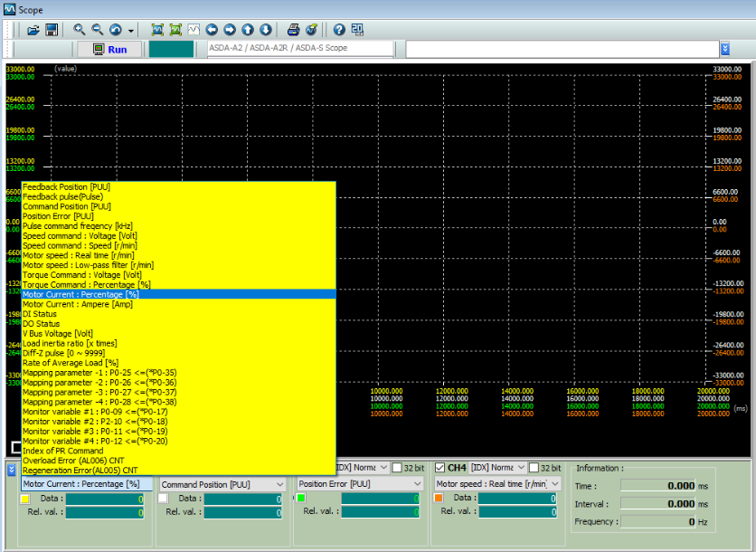Viewport: 756px width, 552px height.
Task: Select V Bus Voltage [Volt] from list
Action: click(58, 333)
